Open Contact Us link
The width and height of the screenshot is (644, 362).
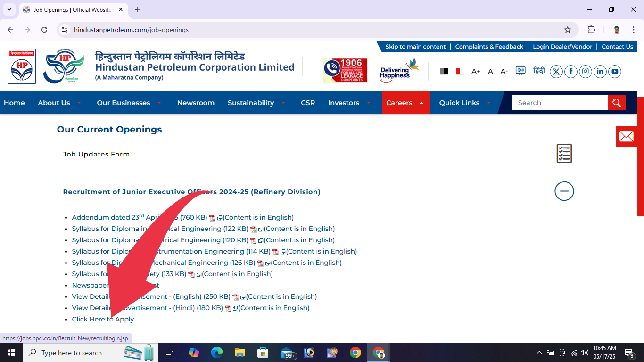pos(617,47)
